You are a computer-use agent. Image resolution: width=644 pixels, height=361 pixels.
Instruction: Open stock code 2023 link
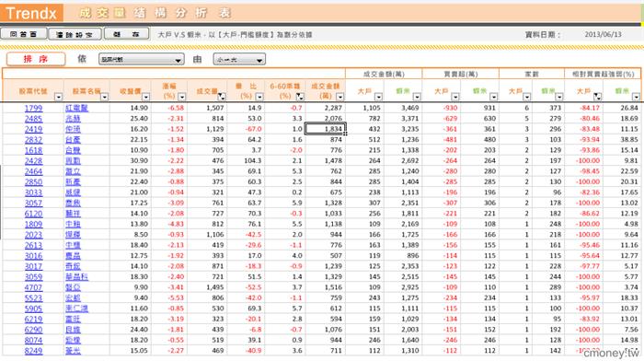[x=33, y=235]
